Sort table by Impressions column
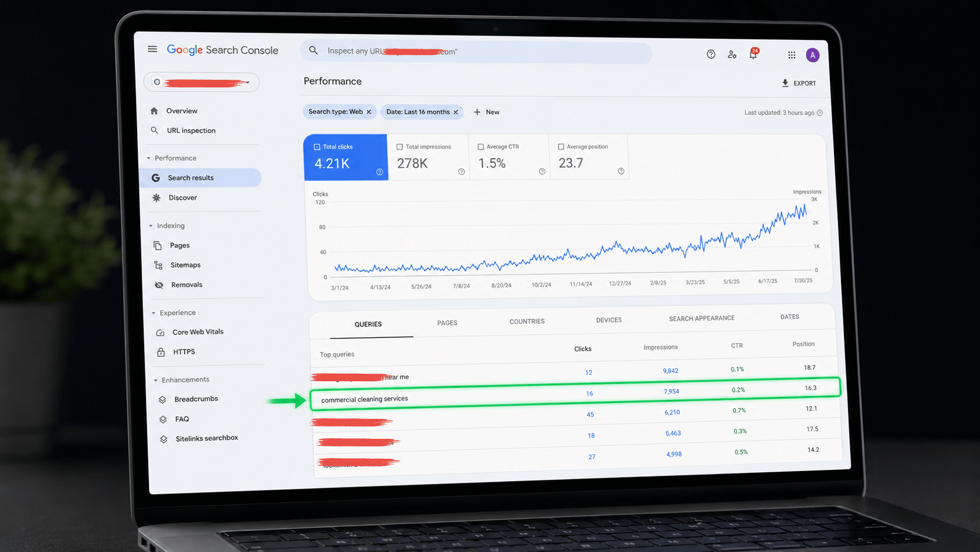 click(661, 347)
